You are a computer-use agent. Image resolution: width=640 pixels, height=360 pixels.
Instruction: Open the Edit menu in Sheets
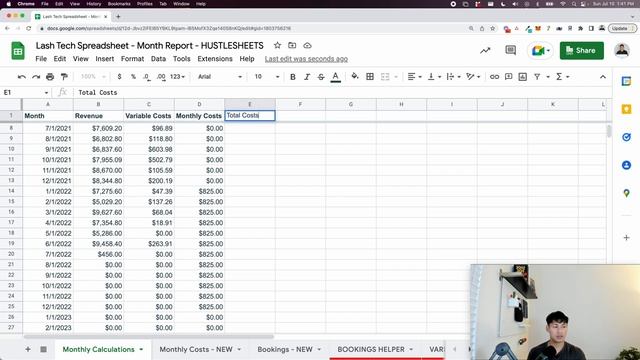pos(60,59)
